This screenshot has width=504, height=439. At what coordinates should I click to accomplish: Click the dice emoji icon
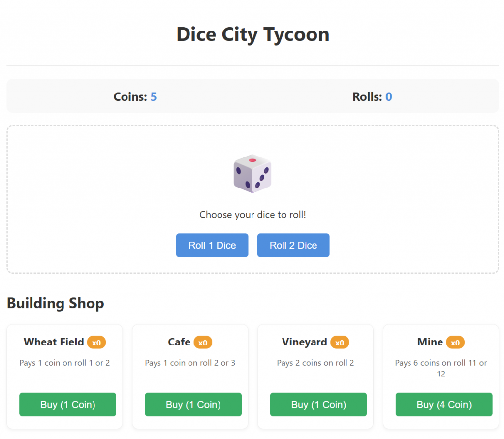pos(252,173)
